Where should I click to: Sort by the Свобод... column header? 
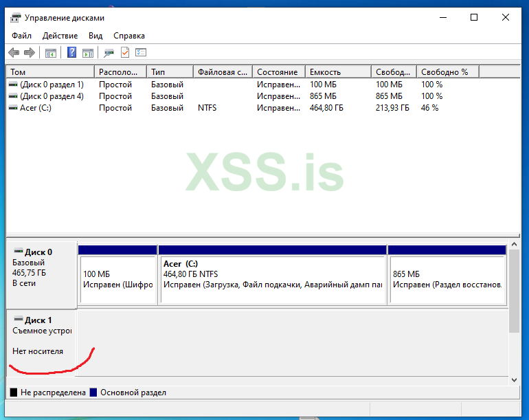coord(394,72)
